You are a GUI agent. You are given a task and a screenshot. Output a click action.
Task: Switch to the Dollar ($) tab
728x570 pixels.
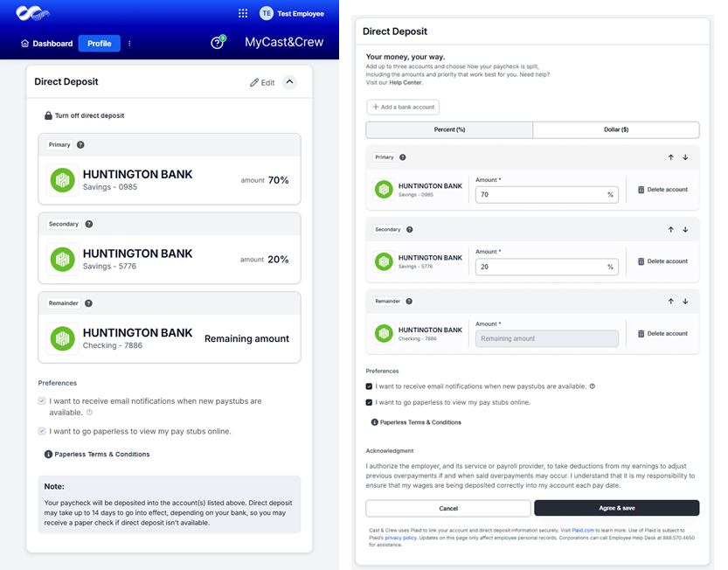coord(616,129)
